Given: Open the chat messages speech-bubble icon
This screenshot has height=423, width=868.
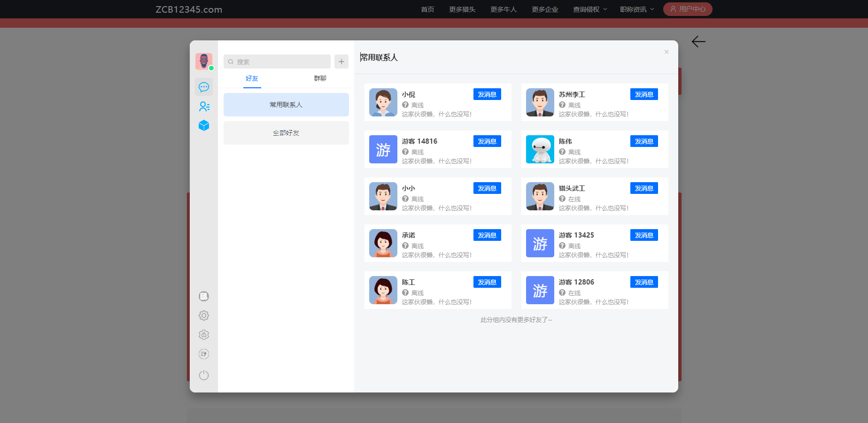Looking at the screenshot, I should coord(204,87).
